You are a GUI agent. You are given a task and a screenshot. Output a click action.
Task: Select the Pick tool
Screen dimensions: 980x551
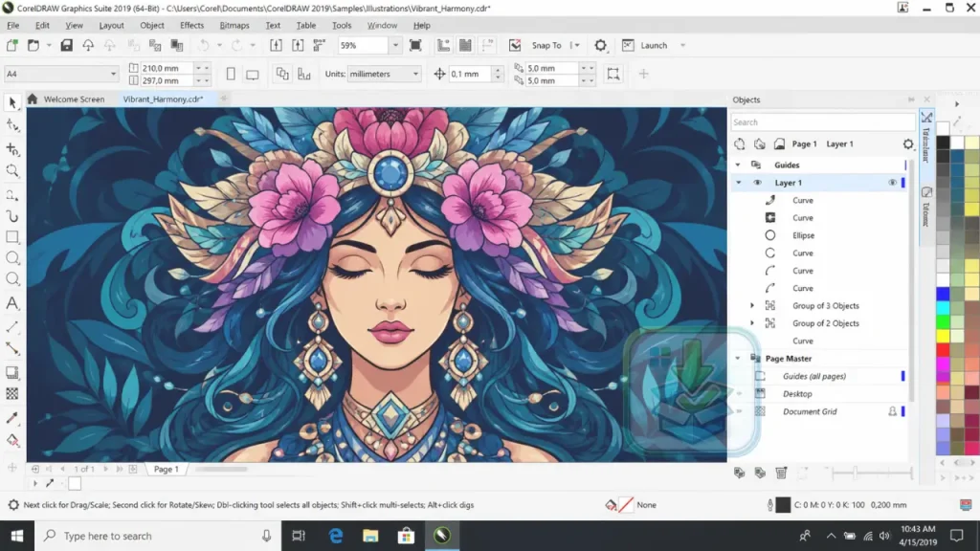(x=12, y=103)
